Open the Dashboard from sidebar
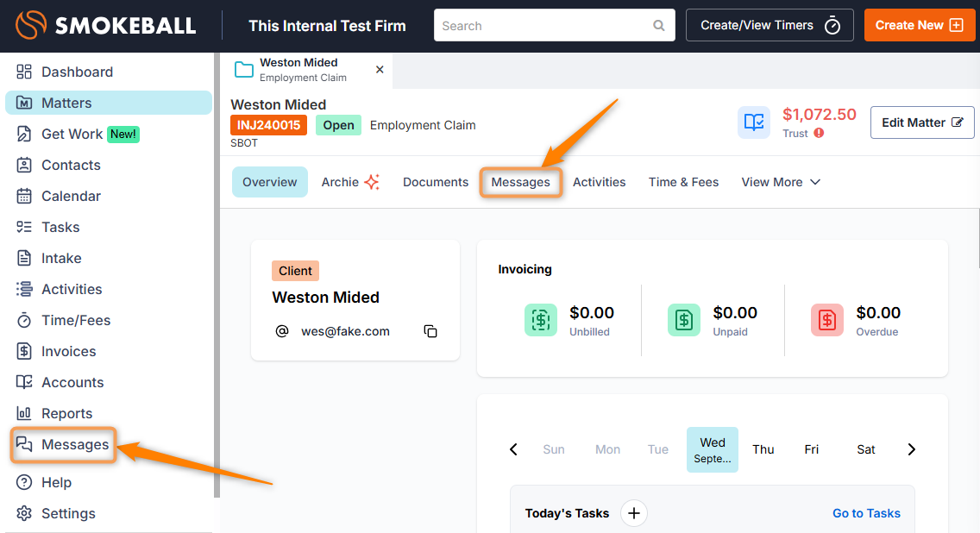 point(77,72)
